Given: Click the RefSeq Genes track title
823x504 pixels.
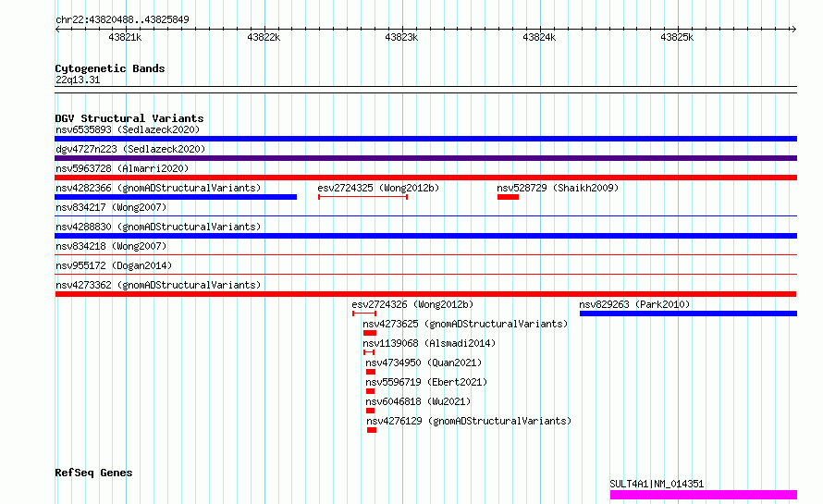Looking at the screenshot, I should [x=93, y=473].
